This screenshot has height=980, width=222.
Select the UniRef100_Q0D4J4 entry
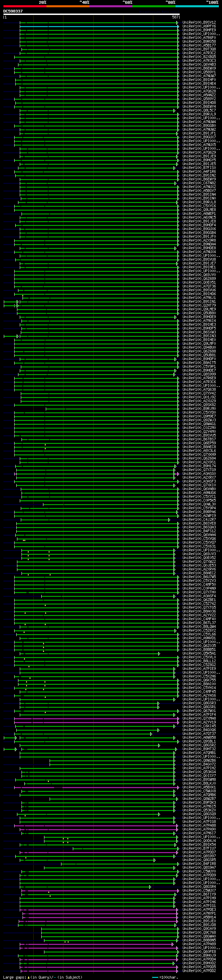click(199, 841)
